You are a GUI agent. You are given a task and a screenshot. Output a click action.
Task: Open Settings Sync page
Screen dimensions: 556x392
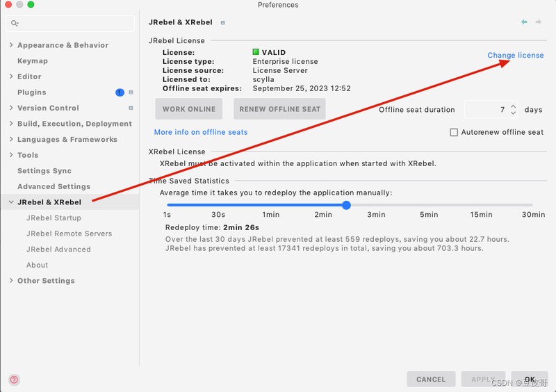coord(44,171)
